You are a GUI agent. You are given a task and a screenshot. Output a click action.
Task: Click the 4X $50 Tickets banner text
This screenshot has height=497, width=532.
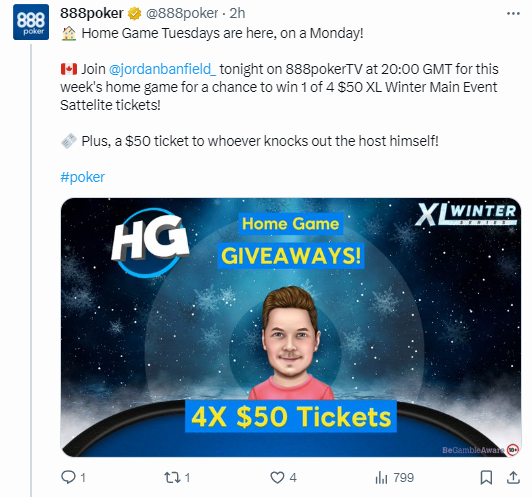click(x=291, y=417)
